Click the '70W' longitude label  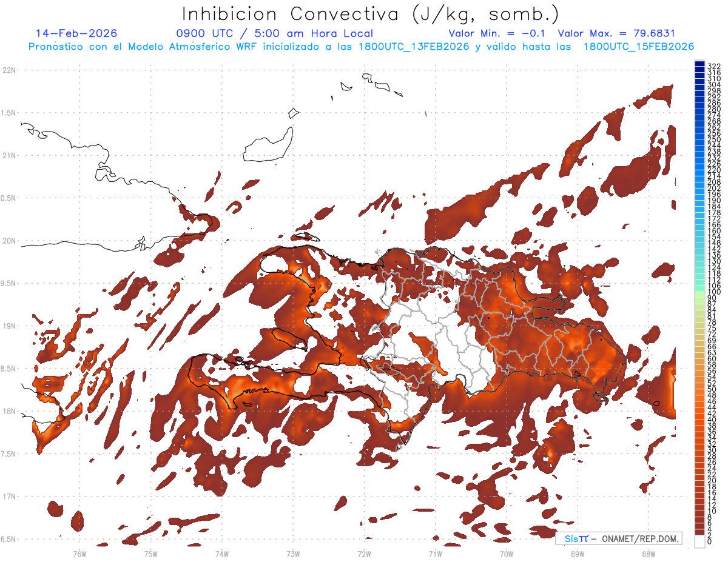coord(506,554)
